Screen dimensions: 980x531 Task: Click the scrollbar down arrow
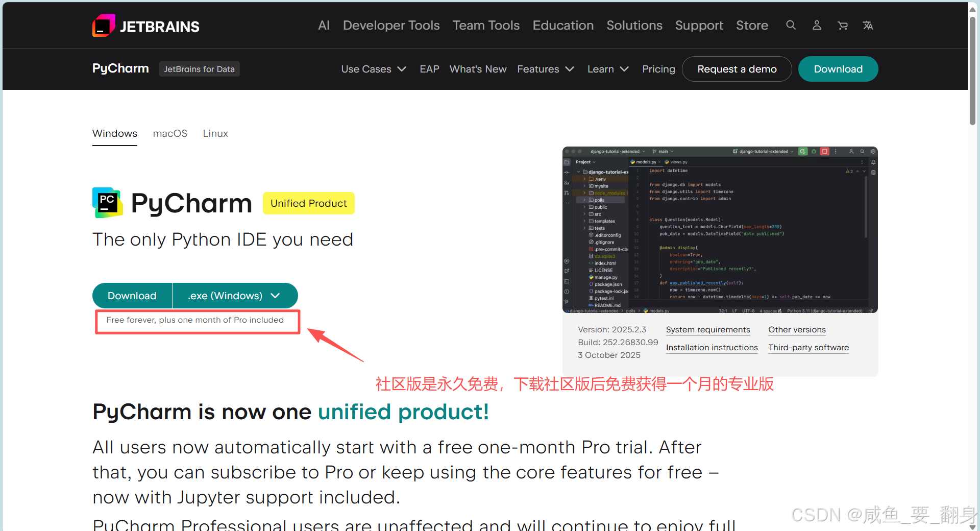point(972,526)
